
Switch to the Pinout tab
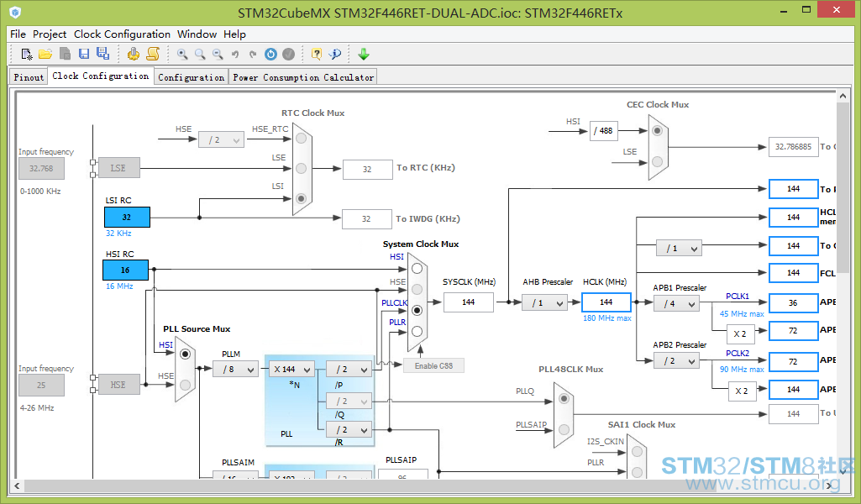[29, 77]
